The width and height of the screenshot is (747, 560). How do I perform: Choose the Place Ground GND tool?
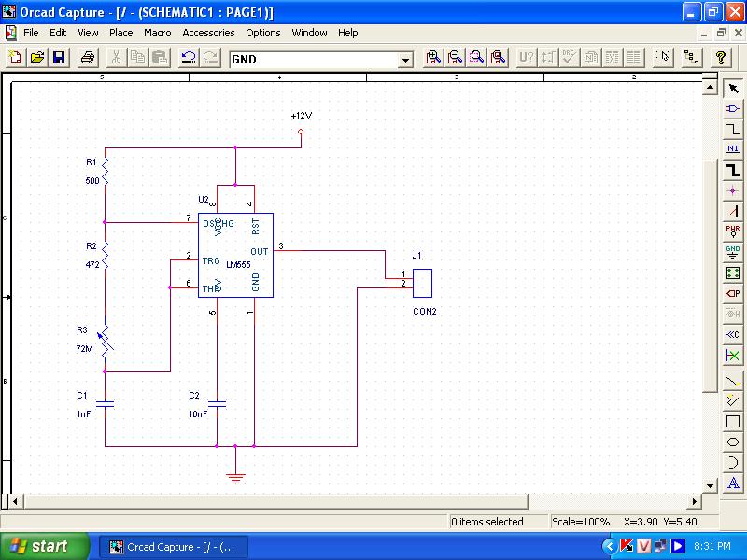click(x=733, y=251)
